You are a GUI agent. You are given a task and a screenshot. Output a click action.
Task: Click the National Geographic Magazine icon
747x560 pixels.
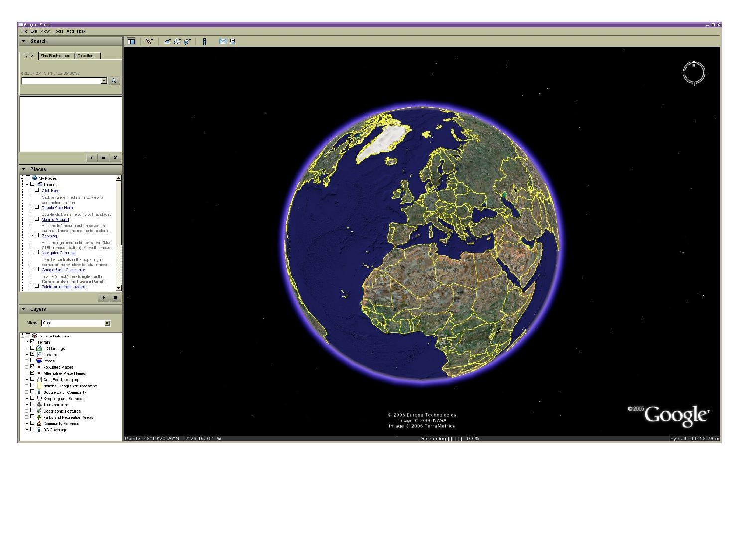coord(39,386)
